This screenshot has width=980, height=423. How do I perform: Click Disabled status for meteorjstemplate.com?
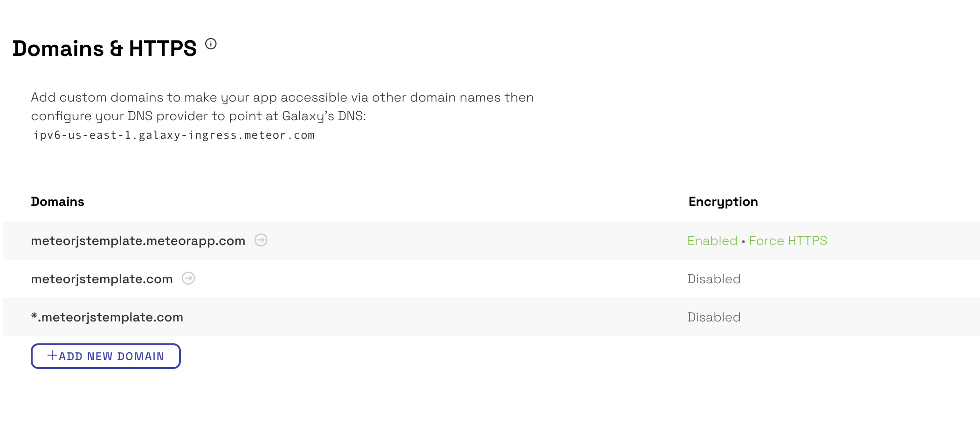point(714,279)
